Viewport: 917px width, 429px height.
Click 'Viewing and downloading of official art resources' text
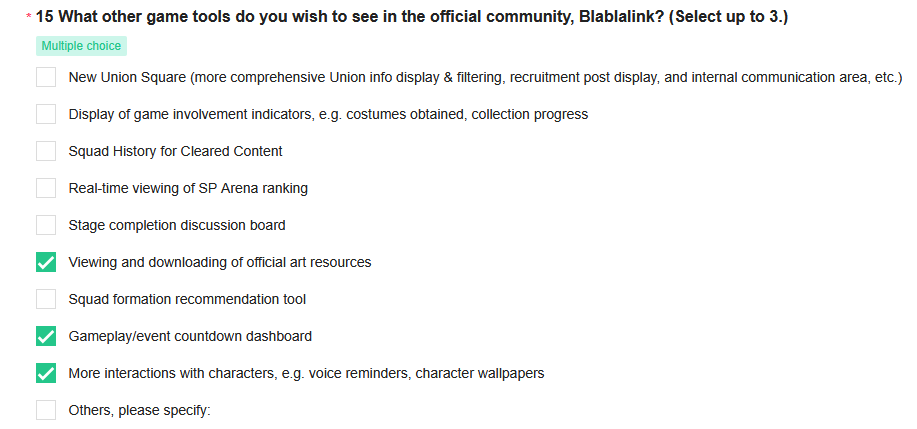click(x=220, y=262)
